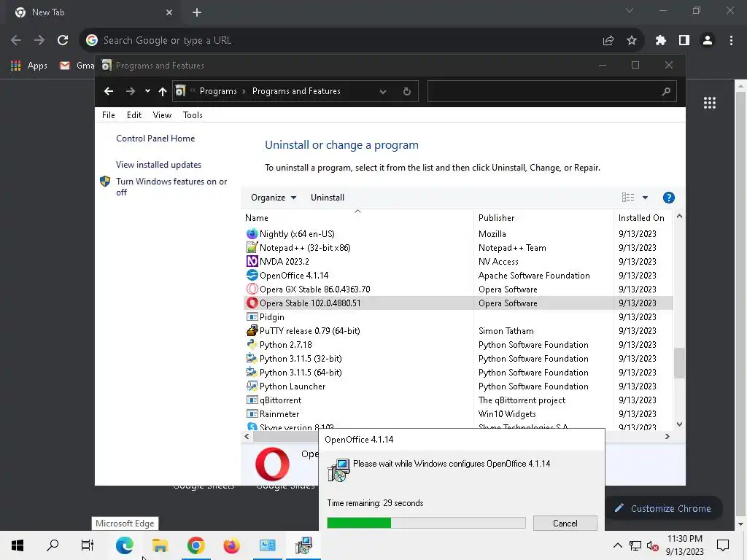The image size is (747, 560).
Task: Select the Python 3.11.5 (64-bit) row
Action: coord(457,373)
